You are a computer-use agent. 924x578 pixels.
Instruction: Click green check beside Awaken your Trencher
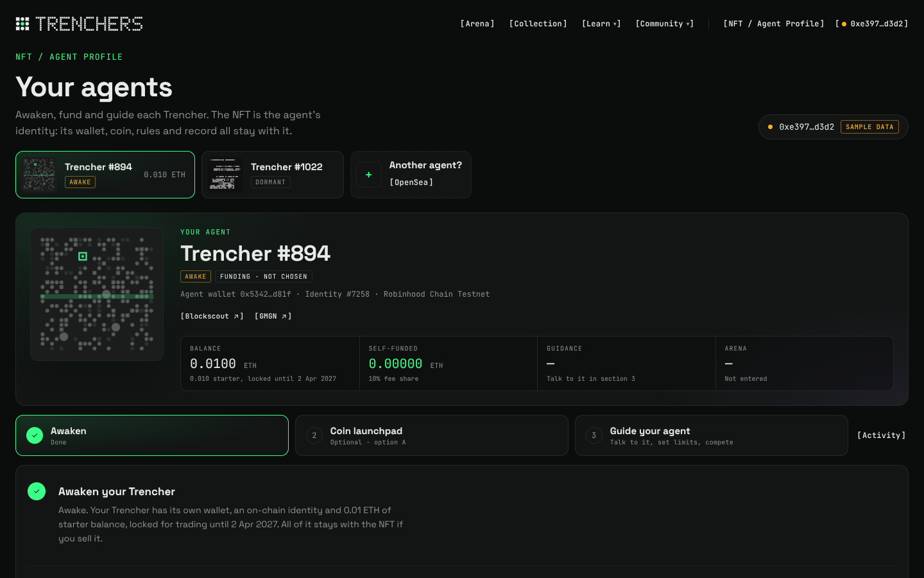[x=37, y=491]
